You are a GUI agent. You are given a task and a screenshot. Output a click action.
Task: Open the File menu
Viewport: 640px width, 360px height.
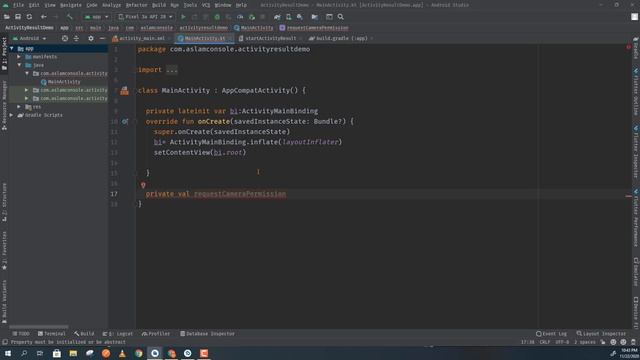click(18, 5)
